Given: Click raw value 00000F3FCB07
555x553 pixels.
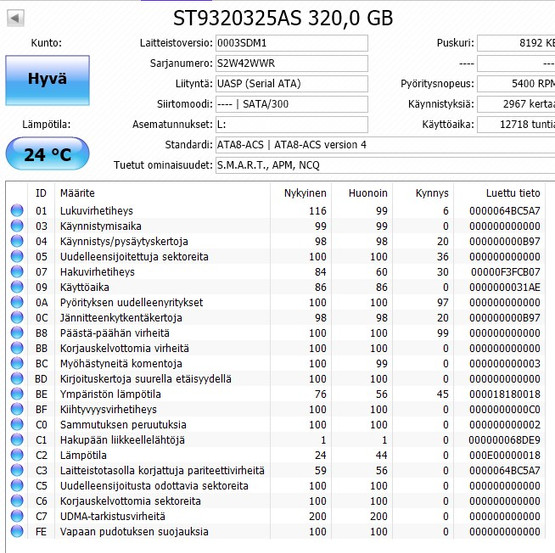Looking at the screenshot, I should click(505, 272).
